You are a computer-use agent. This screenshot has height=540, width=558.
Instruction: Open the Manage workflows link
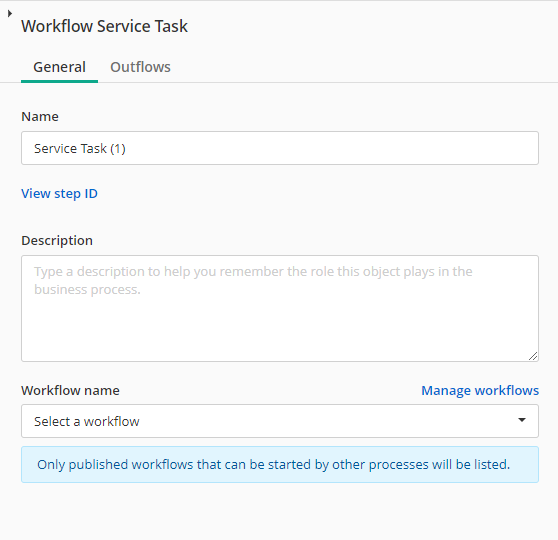[480, 390]
